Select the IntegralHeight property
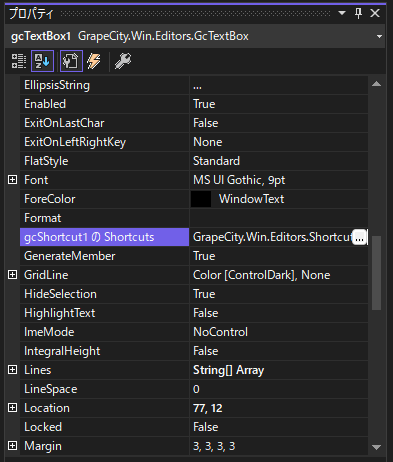This screenshot has height=462, width=393. 105,351
